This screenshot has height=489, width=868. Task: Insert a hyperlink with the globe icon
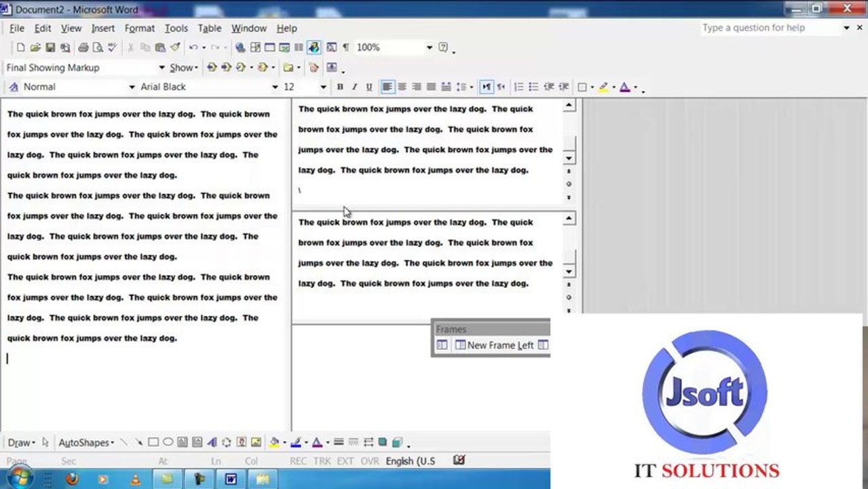point(240,48)
